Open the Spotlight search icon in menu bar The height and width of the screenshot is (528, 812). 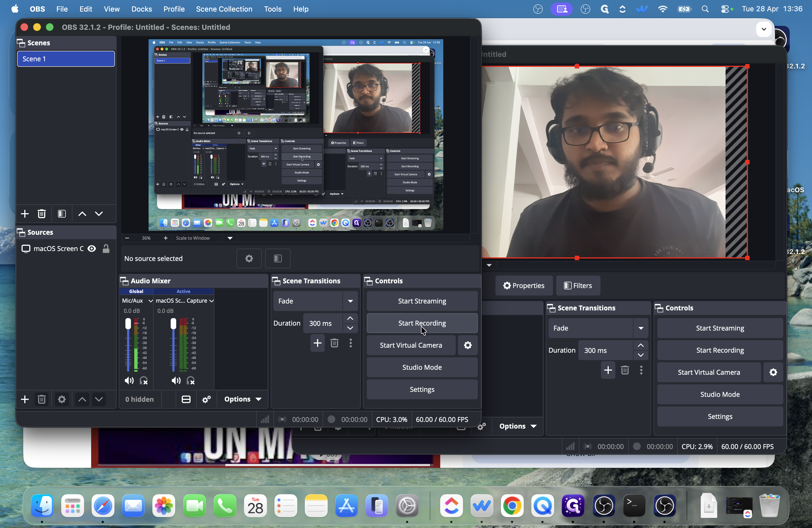click(705, 9)
